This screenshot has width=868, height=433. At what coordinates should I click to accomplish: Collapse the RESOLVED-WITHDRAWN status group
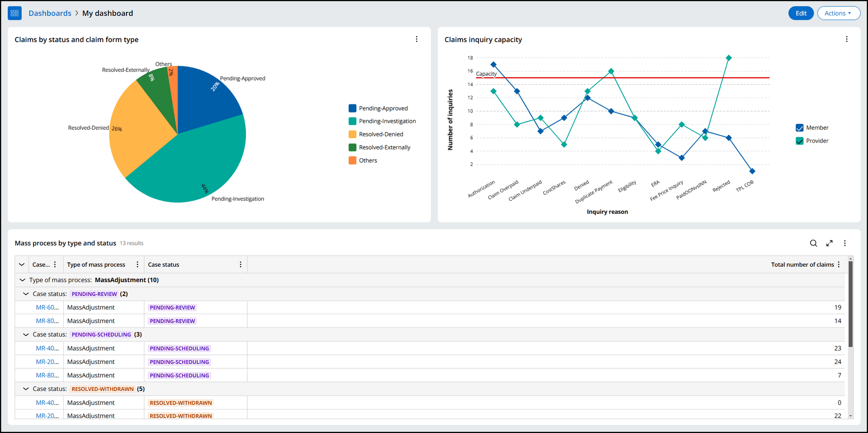pyautogui.click(x=26, y=389)
